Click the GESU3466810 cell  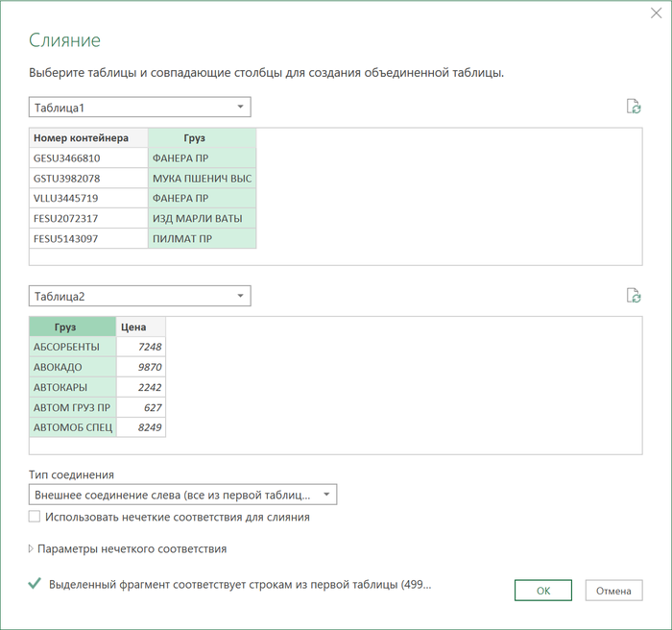coord(88,157)
